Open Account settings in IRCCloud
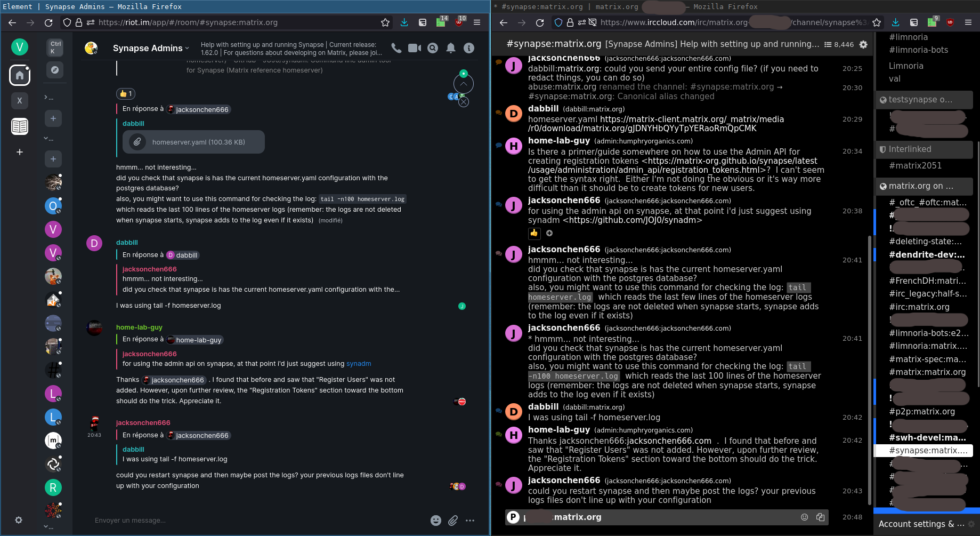Viewport: 980px width, 536px height. tap(921, 524)
